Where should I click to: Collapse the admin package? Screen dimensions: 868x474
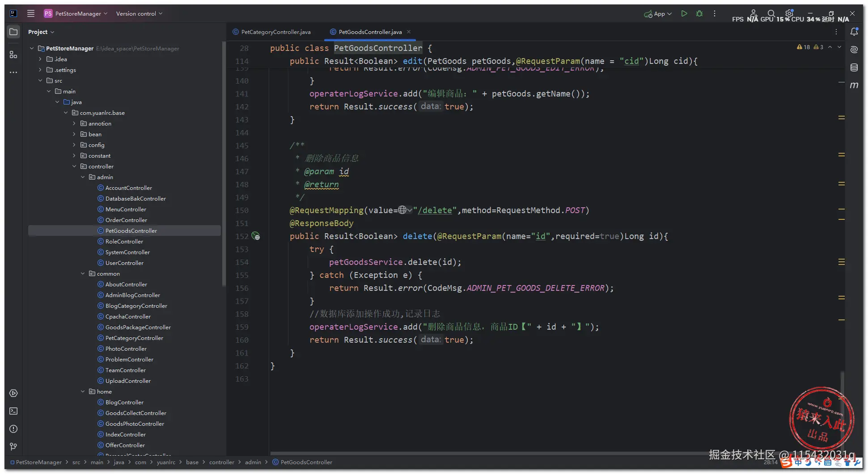pyautogui.click(x=83, y=177)
